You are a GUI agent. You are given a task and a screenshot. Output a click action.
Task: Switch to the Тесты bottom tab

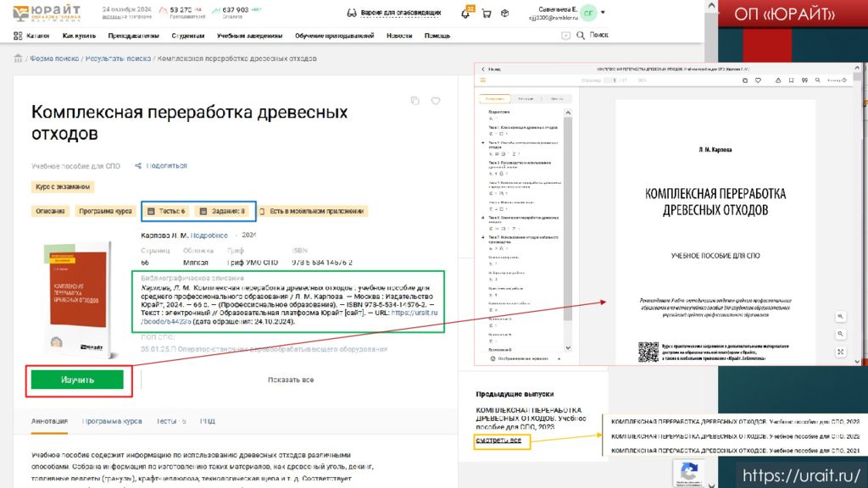(171, 421)
